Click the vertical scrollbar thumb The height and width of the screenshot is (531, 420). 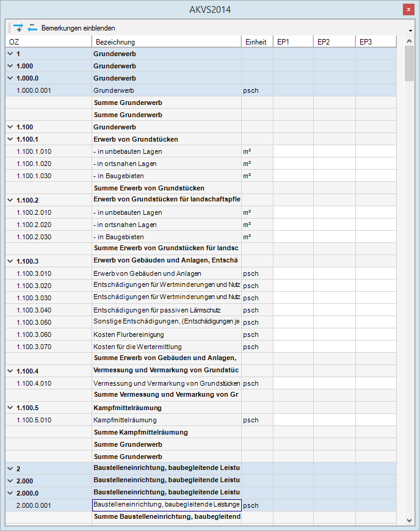(409, 63)
